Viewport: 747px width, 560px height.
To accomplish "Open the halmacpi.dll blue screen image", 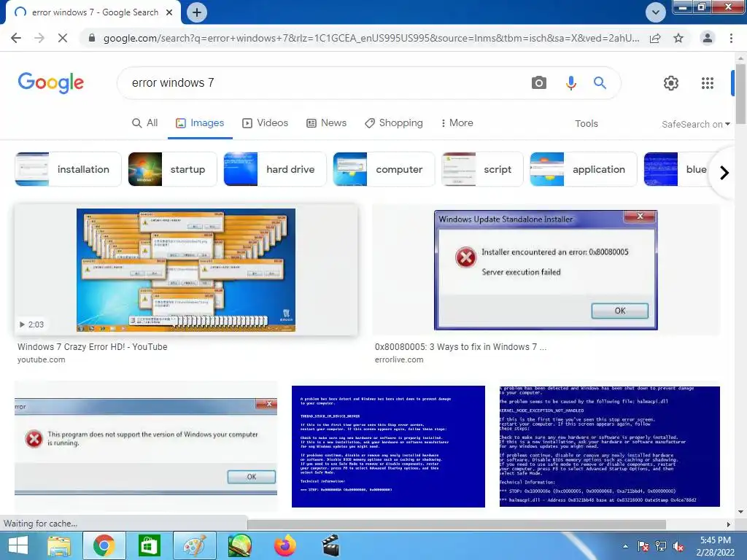I will point(609,446).
